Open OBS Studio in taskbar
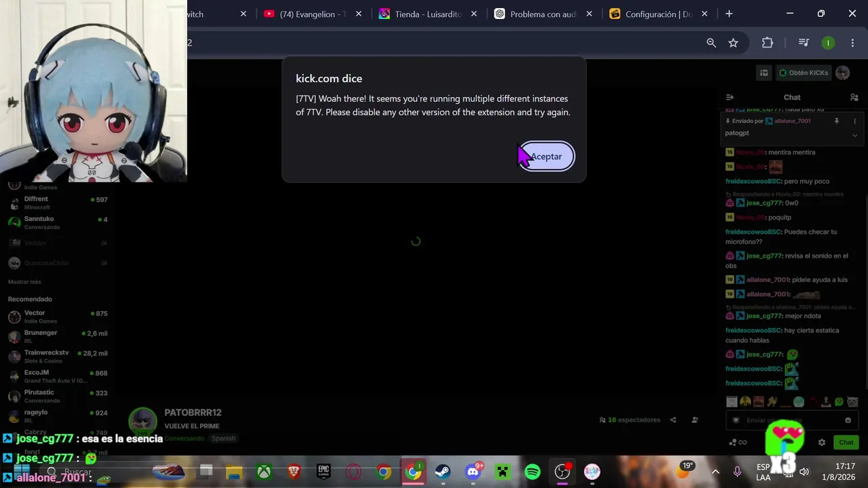This screenshot has width=868, height=488. pos(562,472)
